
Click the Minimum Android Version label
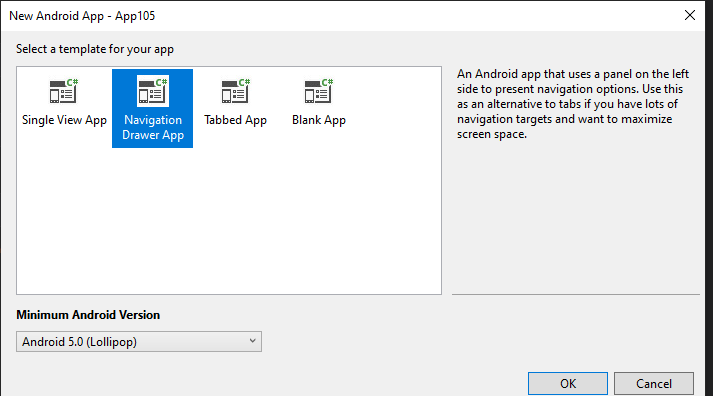pyautogui.click(x=88, y=315)
